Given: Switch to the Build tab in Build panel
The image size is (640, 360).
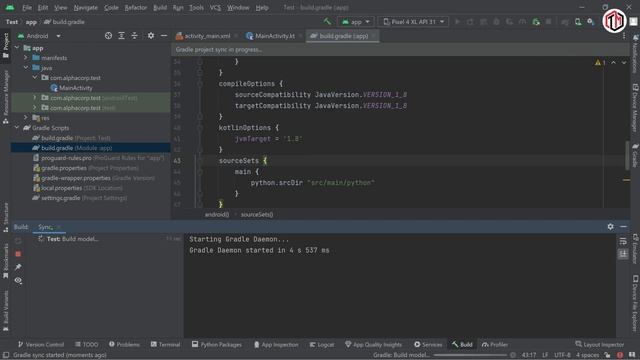Looking at the screenshot, I should (x=21, y=227).
